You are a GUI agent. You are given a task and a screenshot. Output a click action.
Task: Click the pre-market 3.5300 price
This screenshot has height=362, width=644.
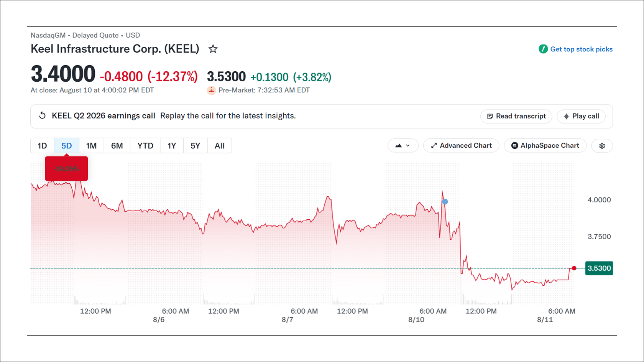tap(226, 77)
